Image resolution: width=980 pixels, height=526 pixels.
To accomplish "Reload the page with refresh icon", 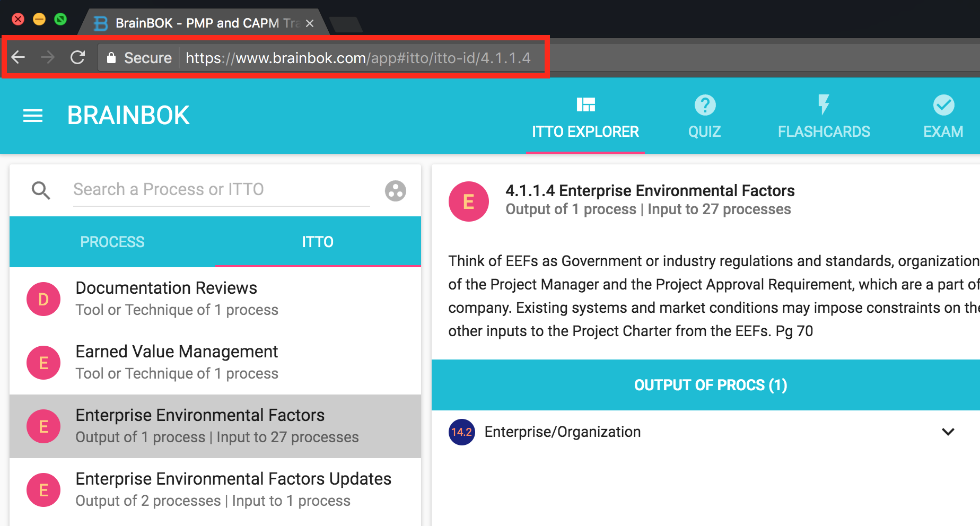I will [x=78, y=57].
